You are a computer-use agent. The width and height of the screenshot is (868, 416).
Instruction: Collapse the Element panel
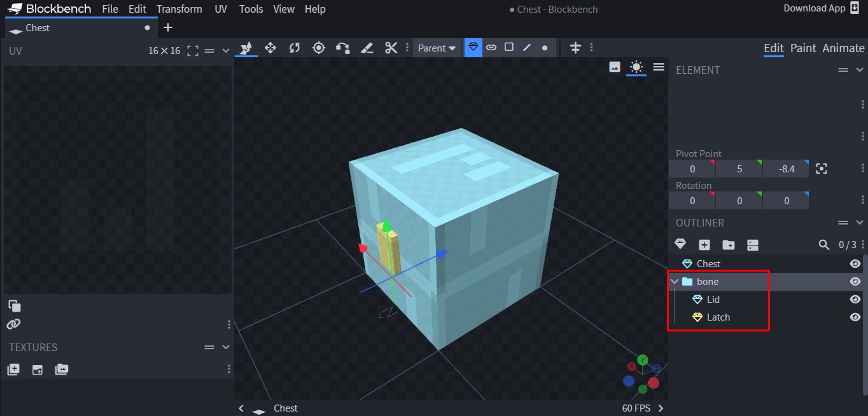pyautogui.click(x=860, y=70)
